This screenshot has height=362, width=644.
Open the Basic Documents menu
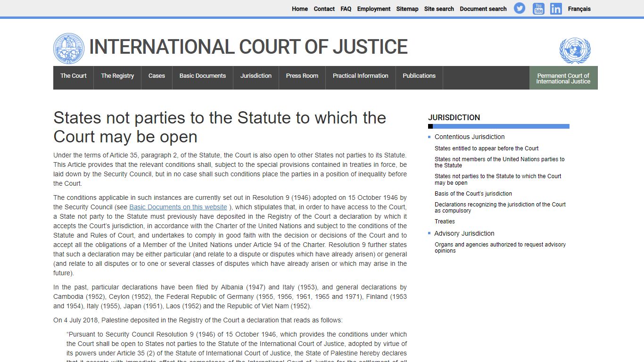pos(203,78)
